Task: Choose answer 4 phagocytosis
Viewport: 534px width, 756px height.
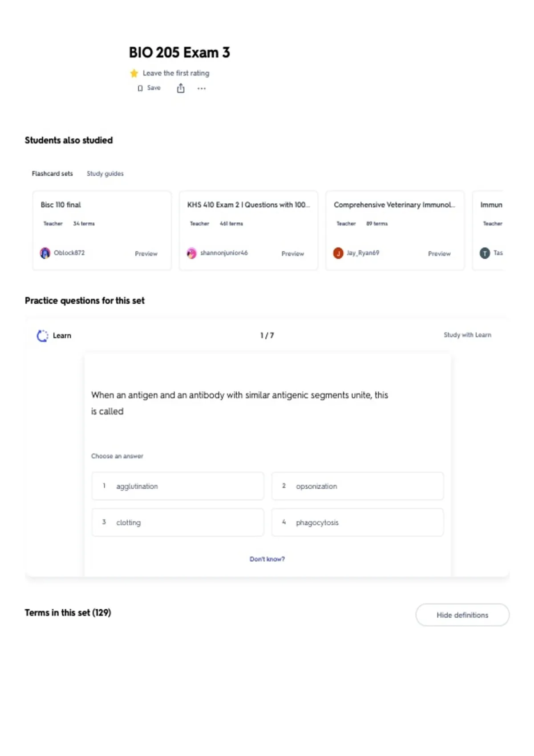Action: pos(357,522)
